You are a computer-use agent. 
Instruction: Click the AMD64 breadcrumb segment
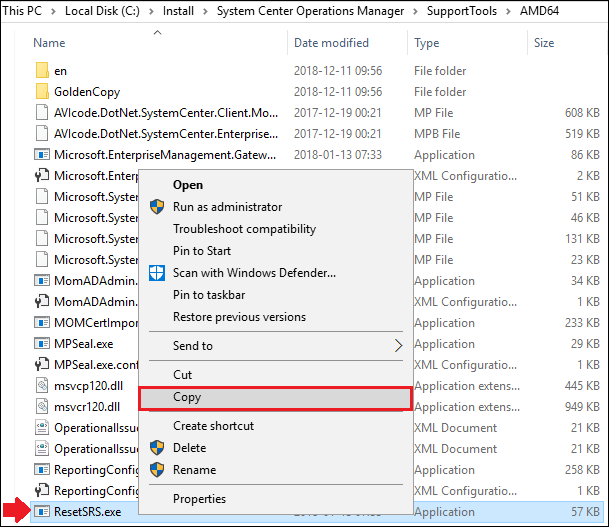pyautogui.click(x=539, y=11)
